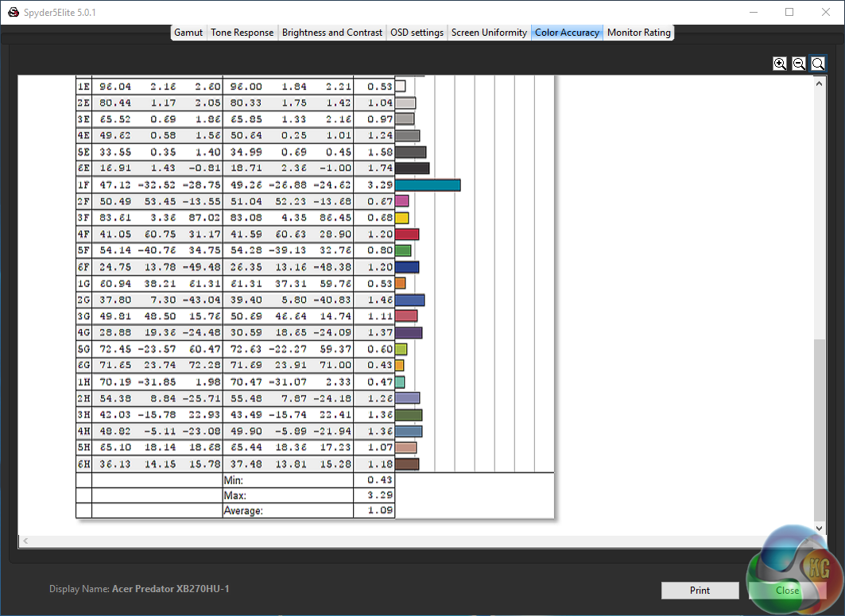Click the magenta 2F color bar
The height and width of the screenshot is (616, 845).
[402, 201]
